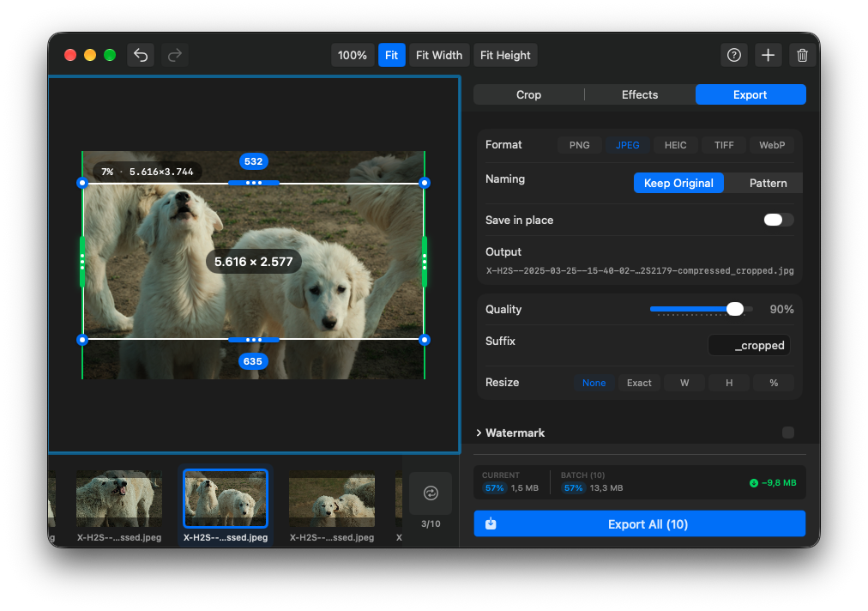Viewport: 868px width, 611px height.
Task: Grab the bottom-left crop corner handle
Action: click(x=82, y=340)
